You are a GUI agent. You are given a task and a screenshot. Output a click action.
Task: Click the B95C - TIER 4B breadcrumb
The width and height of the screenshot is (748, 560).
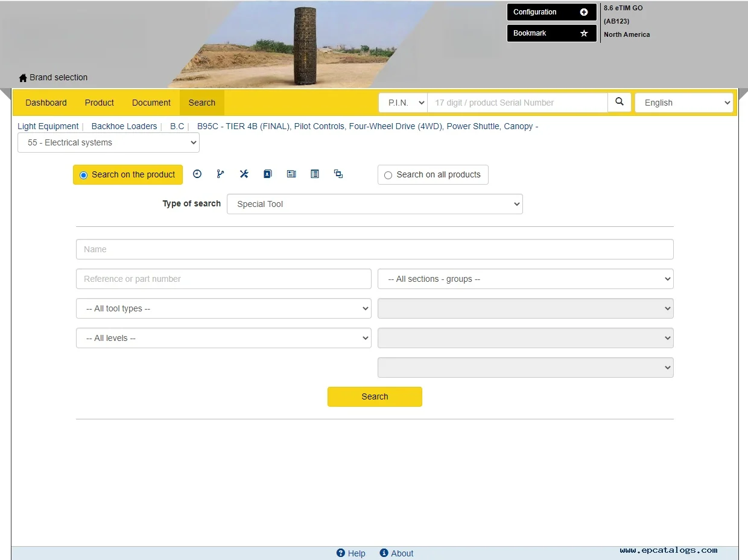click(x=367, y=126)
